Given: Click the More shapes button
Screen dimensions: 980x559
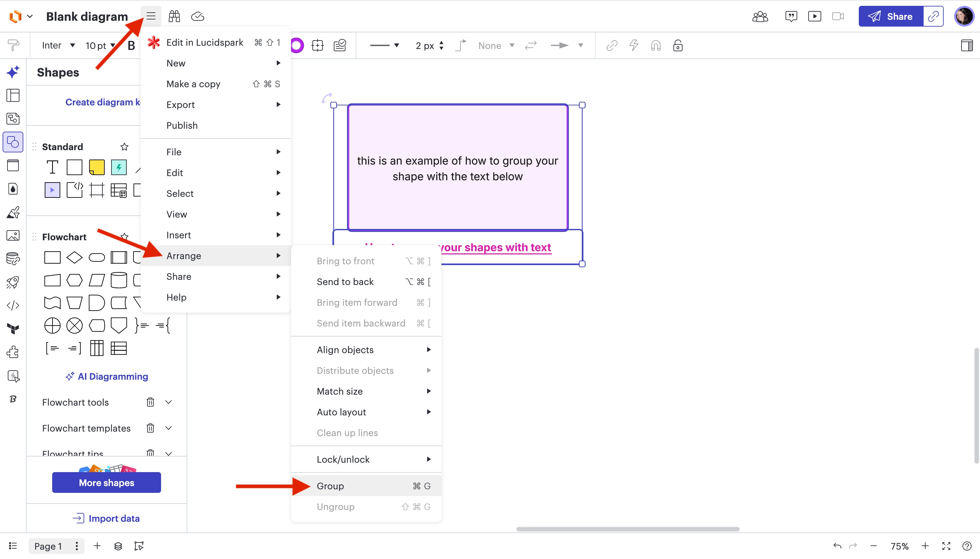Looking at the screenshot, I should (x=106, y=482).
